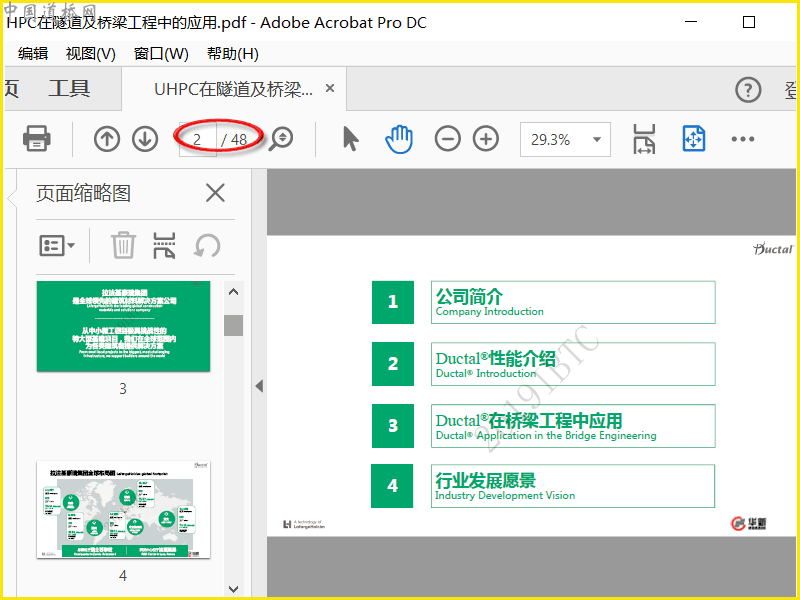Go to previous page with up arrow

pyautogui.click(x=107, y=139)
